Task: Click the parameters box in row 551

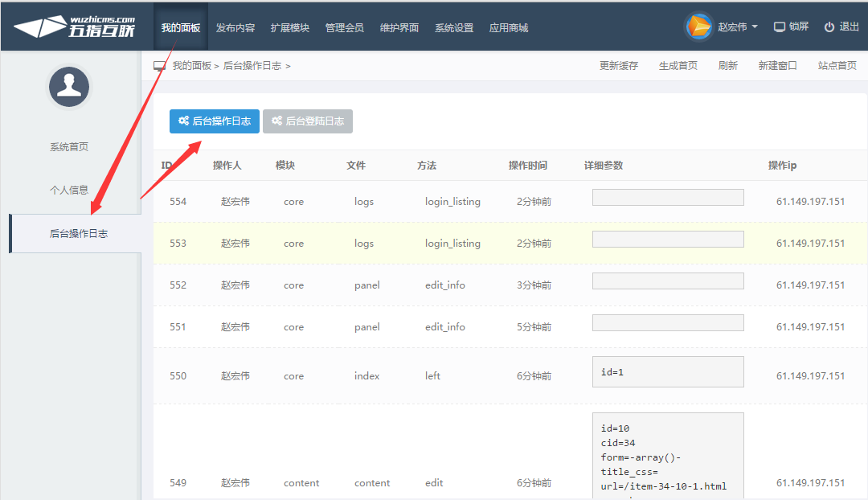Action: point(668,323)
